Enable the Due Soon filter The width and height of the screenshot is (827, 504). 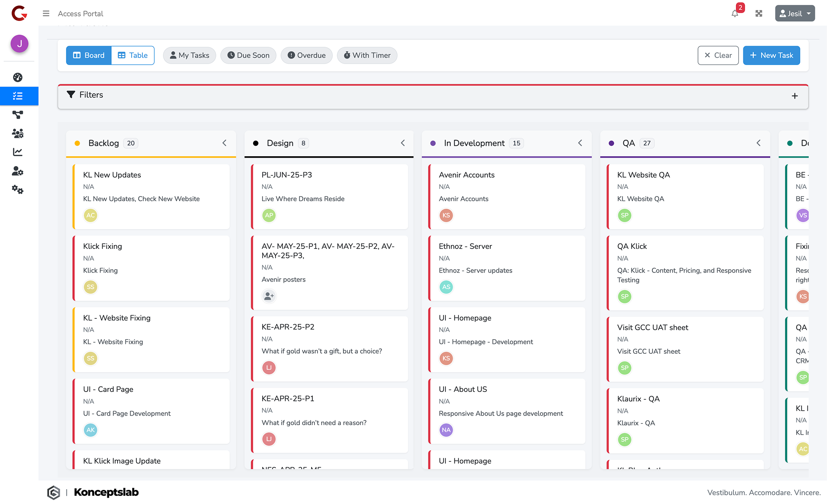(248, 55)
